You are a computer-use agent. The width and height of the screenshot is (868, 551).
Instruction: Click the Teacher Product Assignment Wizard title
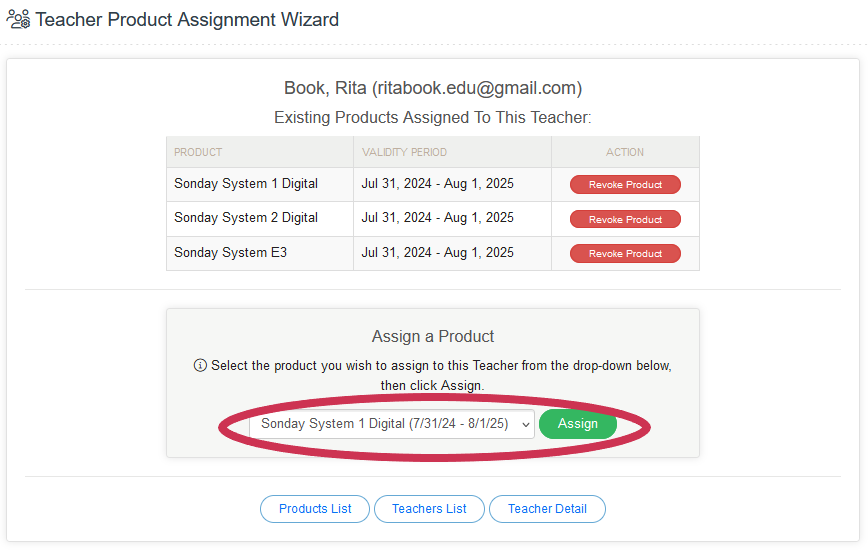187,19
